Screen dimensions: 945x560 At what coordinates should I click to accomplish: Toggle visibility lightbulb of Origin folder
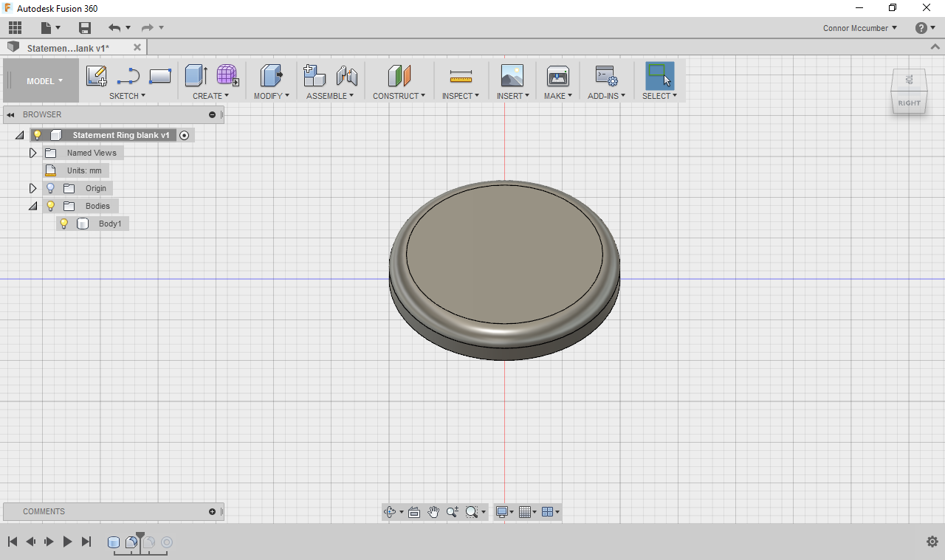(x=51, y=188)
